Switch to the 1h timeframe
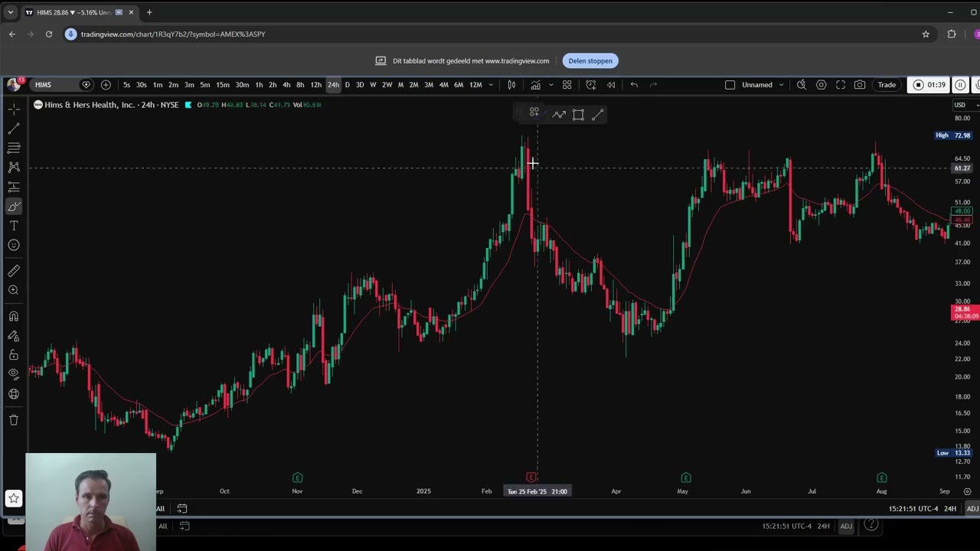Screen dimensions: 980x551 [x=259, y=85]
